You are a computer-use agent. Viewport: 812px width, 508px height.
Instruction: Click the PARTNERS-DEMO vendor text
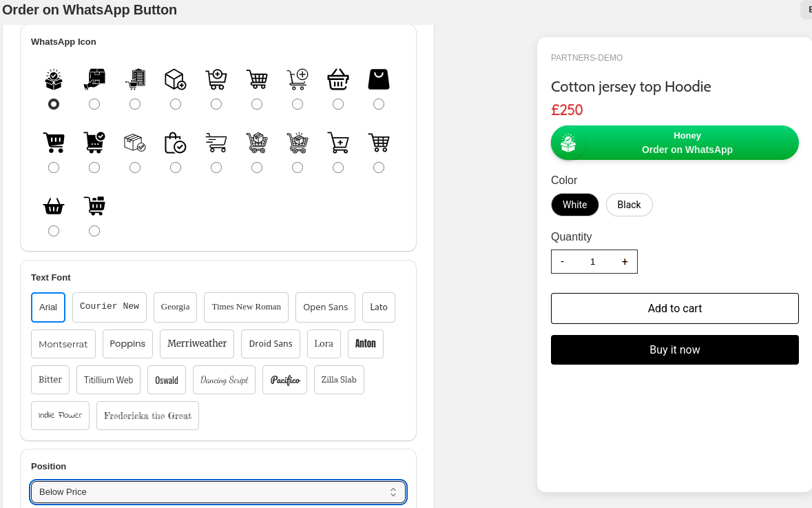[587, 57]
